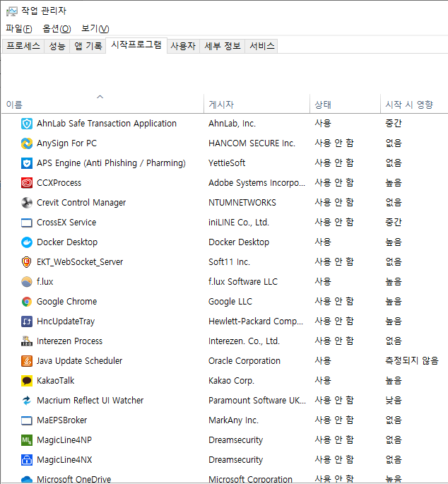
Task: Click the HncUpdateTray icon
Action: point(27,321)
